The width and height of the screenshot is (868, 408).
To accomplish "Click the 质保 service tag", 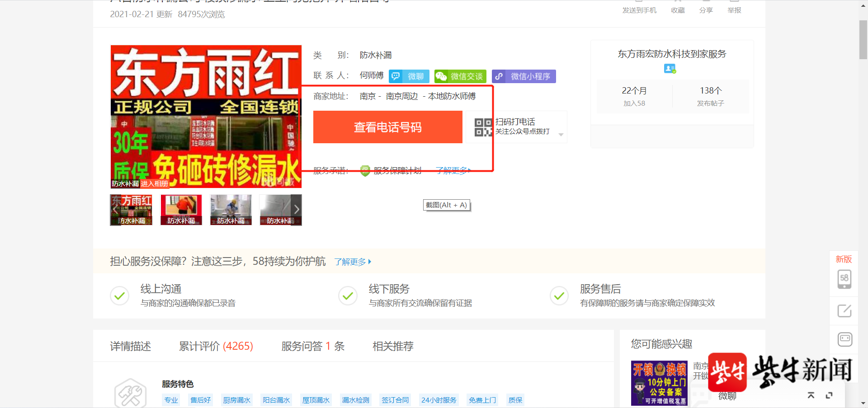I will 515,400.
